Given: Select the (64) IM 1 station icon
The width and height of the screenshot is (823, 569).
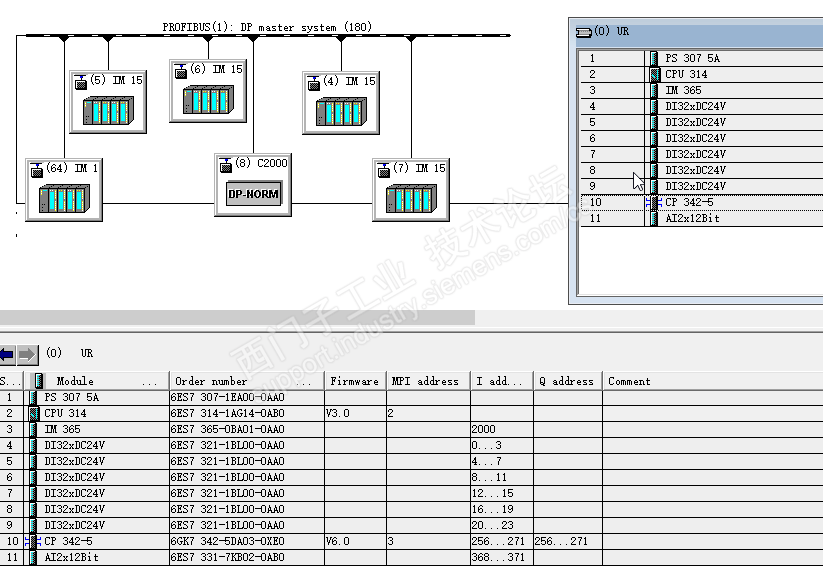Looking at the screenshot, I should point(64,189).
